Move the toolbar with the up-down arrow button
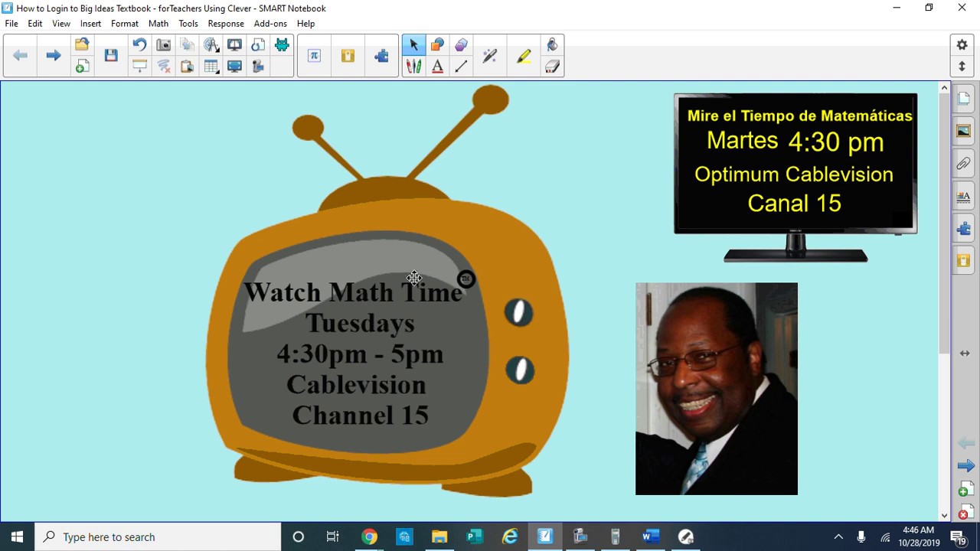The image size is (980, 551). [x=962, y=67]
